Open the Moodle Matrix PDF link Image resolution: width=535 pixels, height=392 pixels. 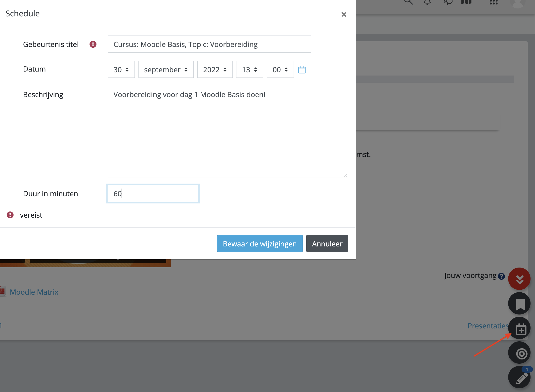(34, 292)
